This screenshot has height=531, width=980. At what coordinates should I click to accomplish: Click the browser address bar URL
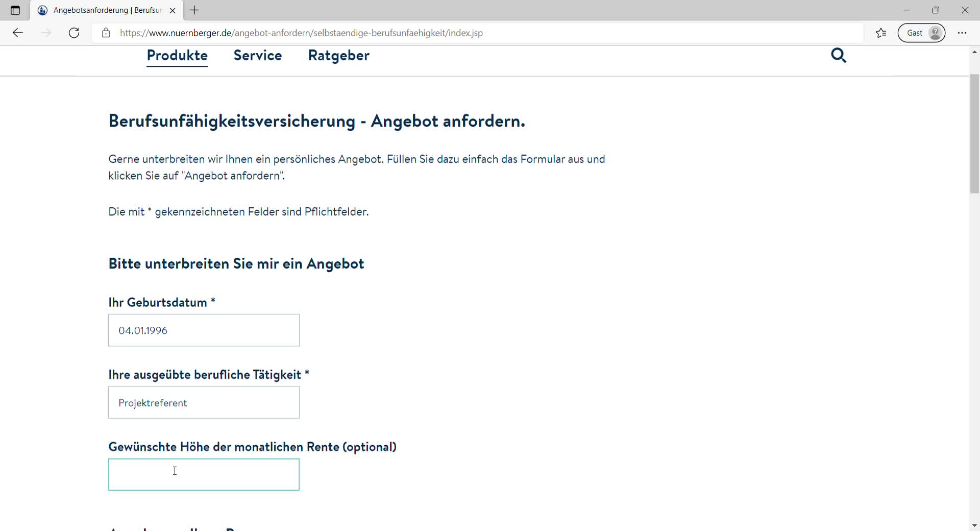pyautogui.click(x=301, y=33)
